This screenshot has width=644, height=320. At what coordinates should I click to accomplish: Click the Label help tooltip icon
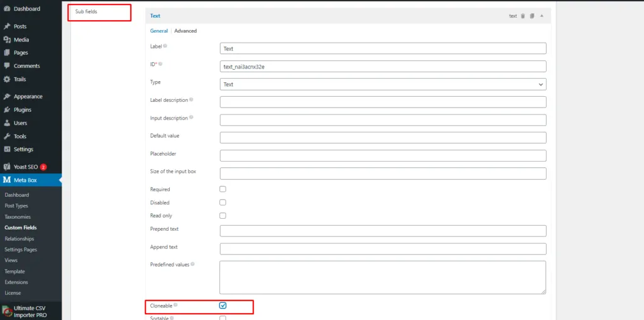click(165, 46)
